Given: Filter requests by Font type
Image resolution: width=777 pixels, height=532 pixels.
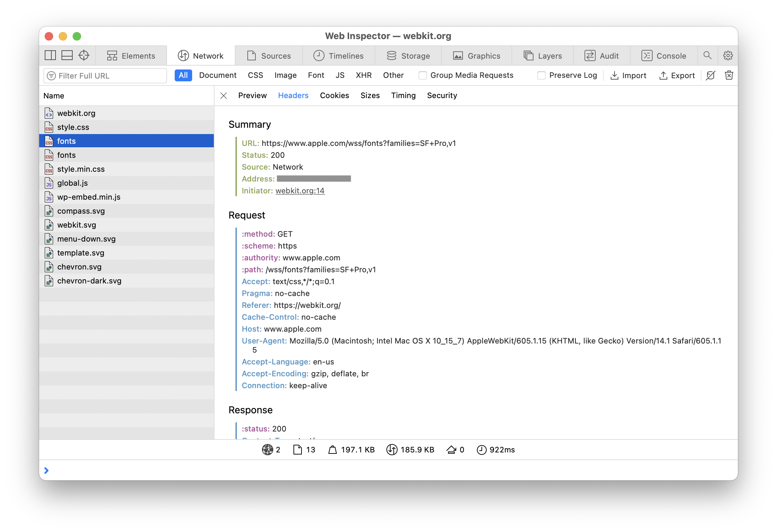Looking at the screenshot, I should [x=315, y=75].
